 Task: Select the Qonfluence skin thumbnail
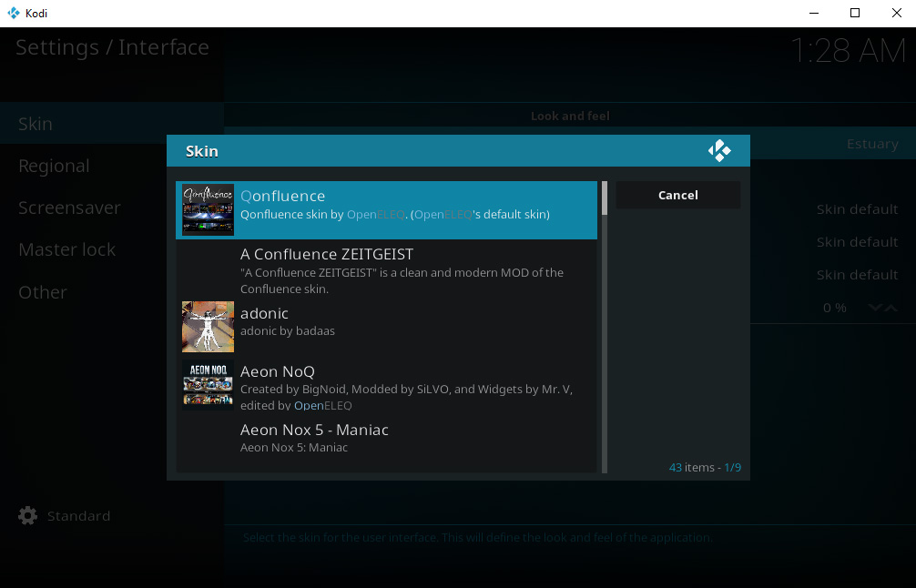pyautogui.click(x=208, y=209)
